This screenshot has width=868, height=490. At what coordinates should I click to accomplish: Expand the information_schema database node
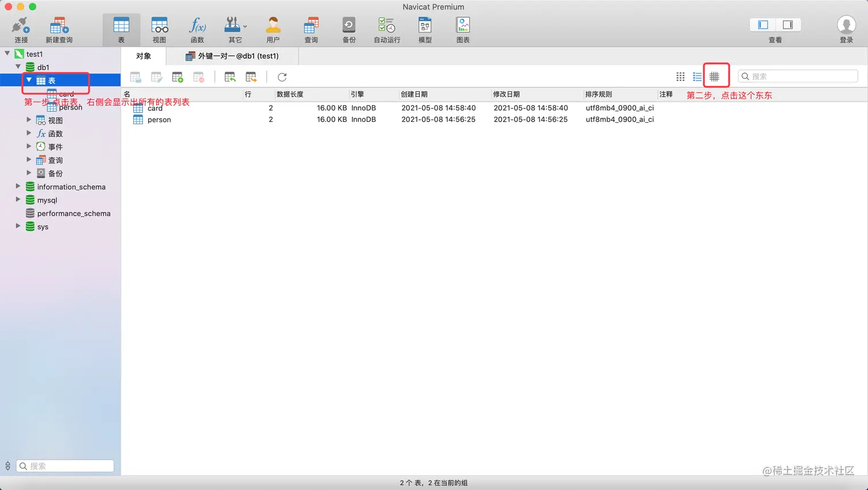point(18,186)
